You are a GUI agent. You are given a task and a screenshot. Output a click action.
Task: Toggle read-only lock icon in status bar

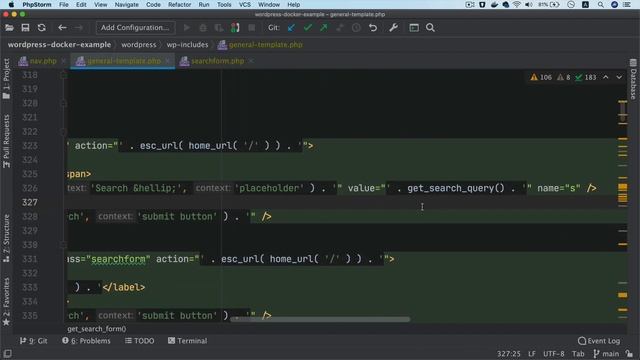(629, 354)
